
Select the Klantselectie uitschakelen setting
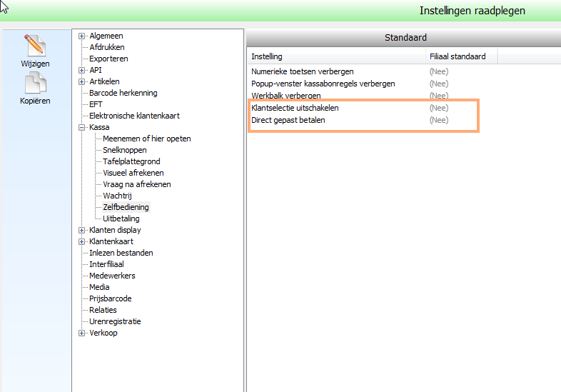(295, 108)
